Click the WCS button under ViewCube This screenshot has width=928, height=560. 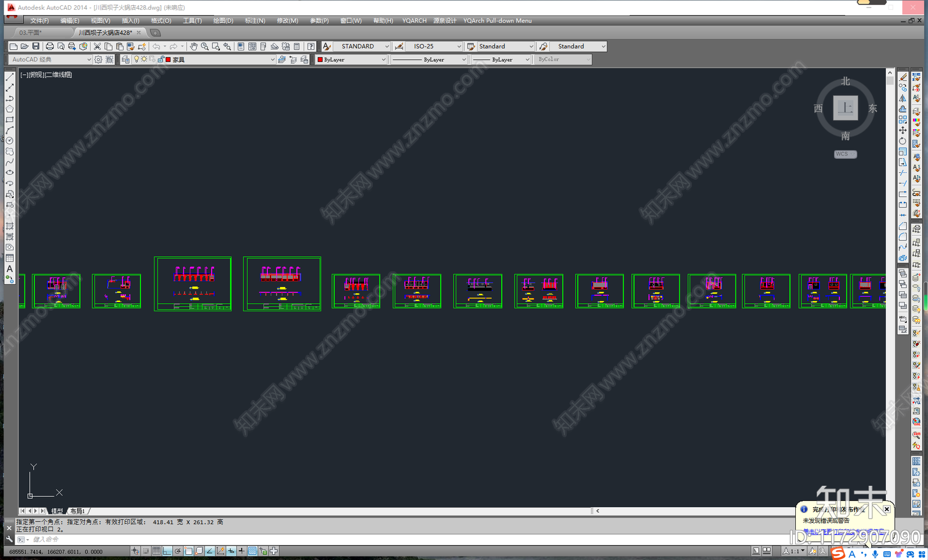pos(845,154)
